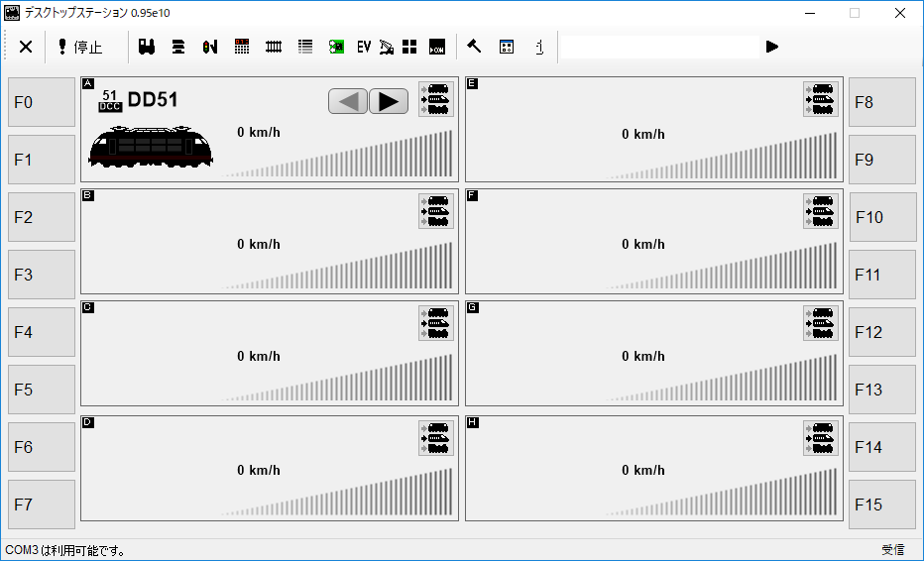924x561 pixels.
Task: Click the '0 km/h' speed in slot D
Action: tap(259, 470)
